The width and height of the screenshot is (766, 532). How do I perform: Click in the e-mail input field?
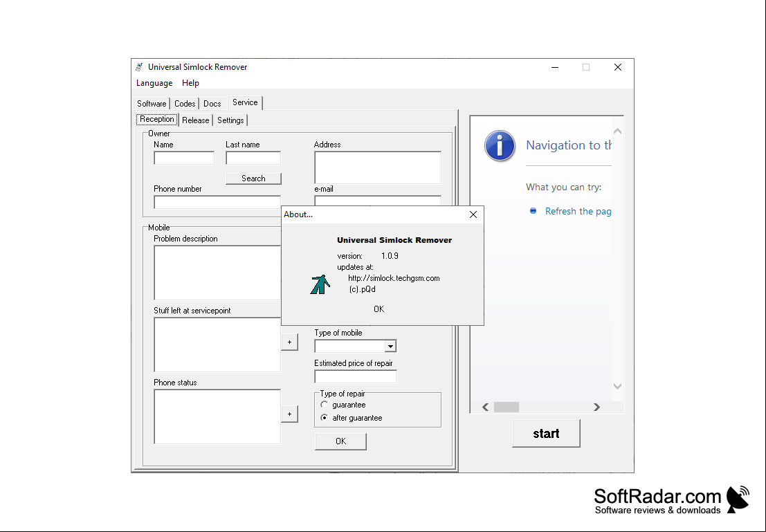click(378, 201)
